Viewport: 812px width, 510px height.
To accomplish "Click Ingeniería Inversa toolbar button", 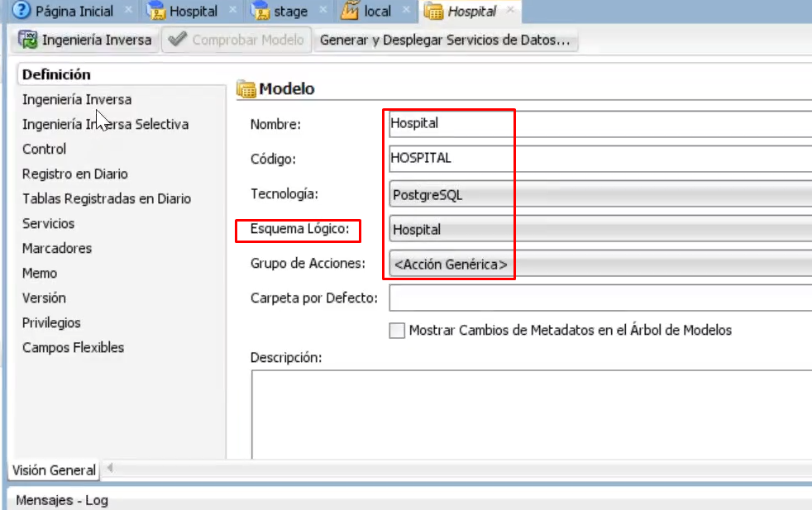I will pos(85,40).
